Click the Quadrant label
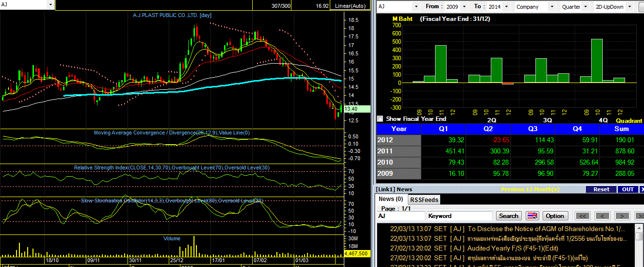Screen dimensions: 644x267 [629, 120]
